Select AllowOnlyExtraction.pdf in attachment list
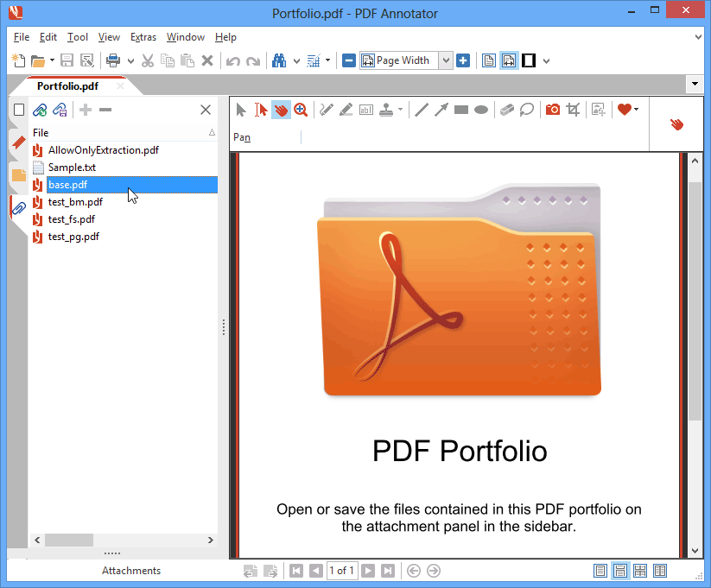Viewport: 711px width, 588px height. (104, 150)
